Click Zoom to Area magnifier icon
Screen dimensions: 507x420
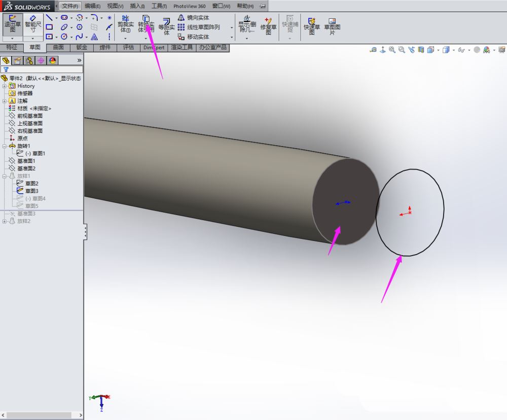pos(402,50)
